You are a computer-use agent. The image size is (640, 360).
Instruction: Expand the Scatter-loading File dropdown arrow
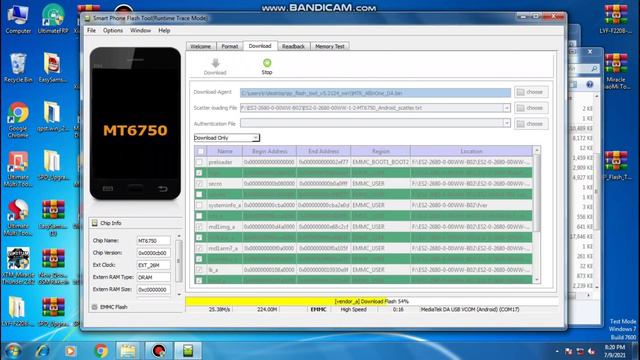click(507, 108)
